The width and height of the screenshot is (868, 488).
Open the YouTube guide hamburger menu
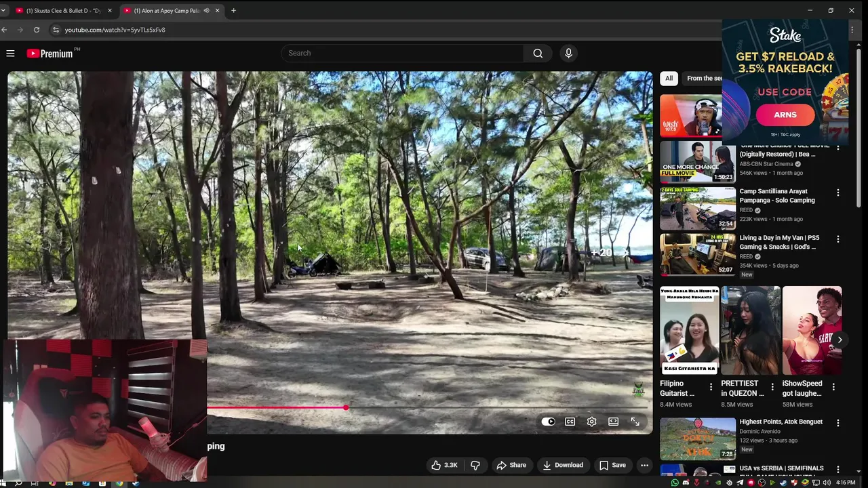10,53
